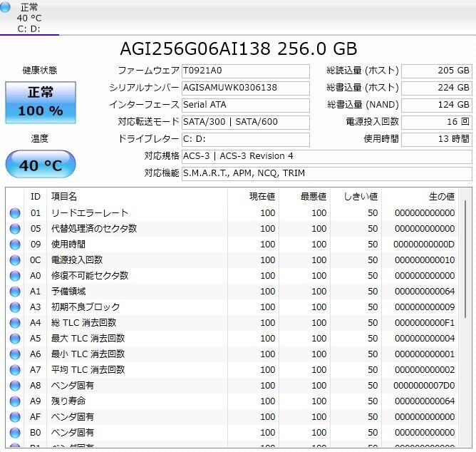Click the firmware field showing T0921A0

point(245,71)
